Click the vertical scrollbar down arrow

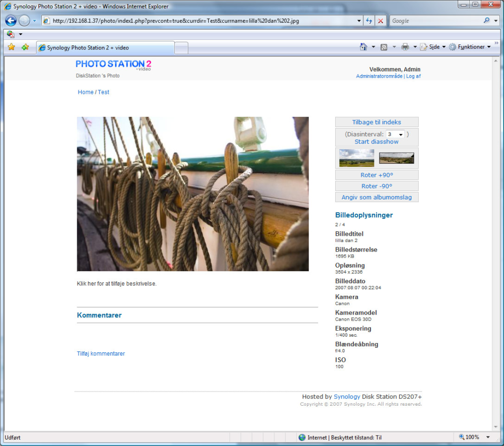click(x=495, y=427)
